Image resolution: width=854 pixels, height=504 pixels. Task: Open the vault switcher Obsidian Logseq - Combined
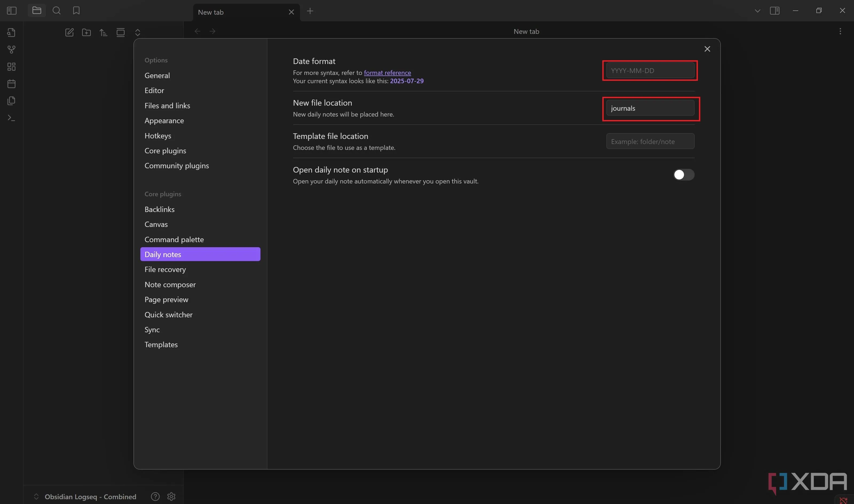(85, 497)
